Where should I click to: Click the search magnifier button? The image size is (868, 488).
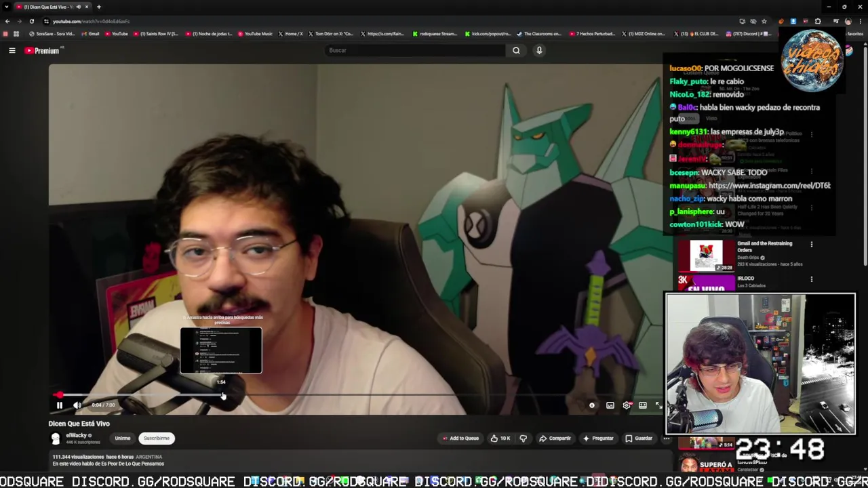516,50
